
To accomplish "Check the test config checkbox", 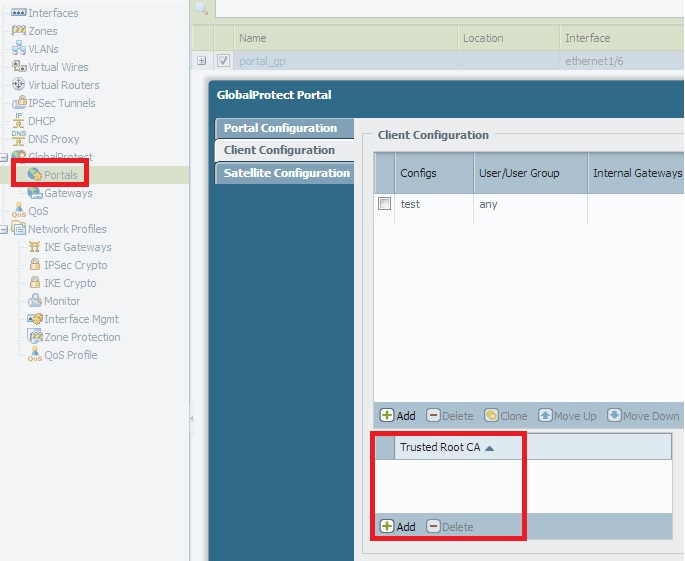I will point(384,204).
